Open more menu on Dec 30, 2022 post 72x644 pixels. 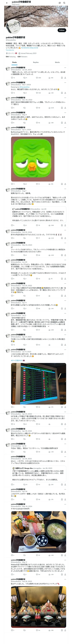pyautogui.click(x=65, y=97)
